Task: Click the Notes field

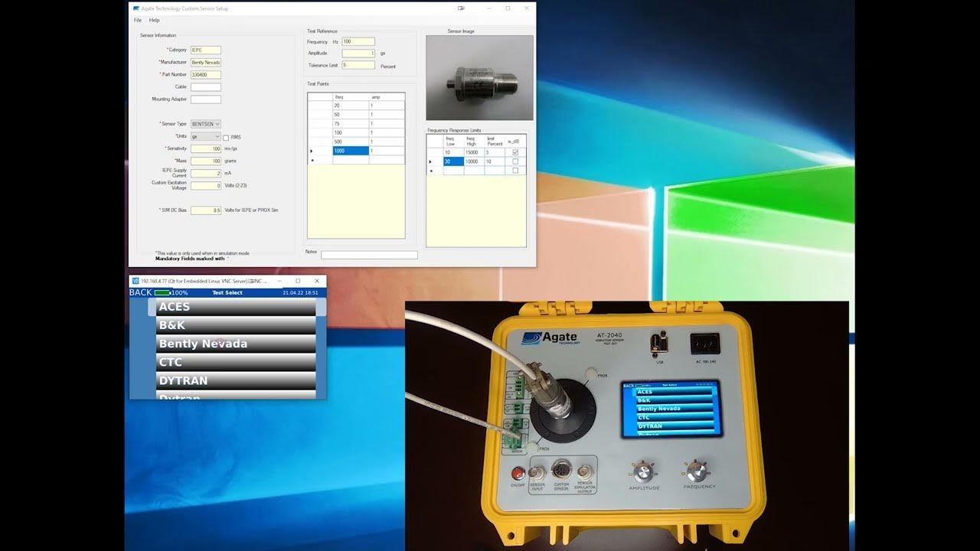Action: 369,255
